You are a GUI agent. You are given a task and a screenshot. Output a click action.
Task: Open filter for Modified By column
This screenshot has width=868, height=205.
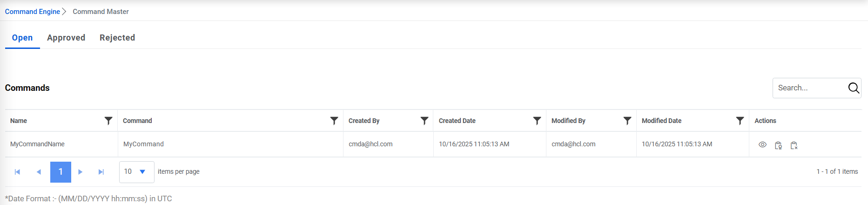(x=627, y=121)
